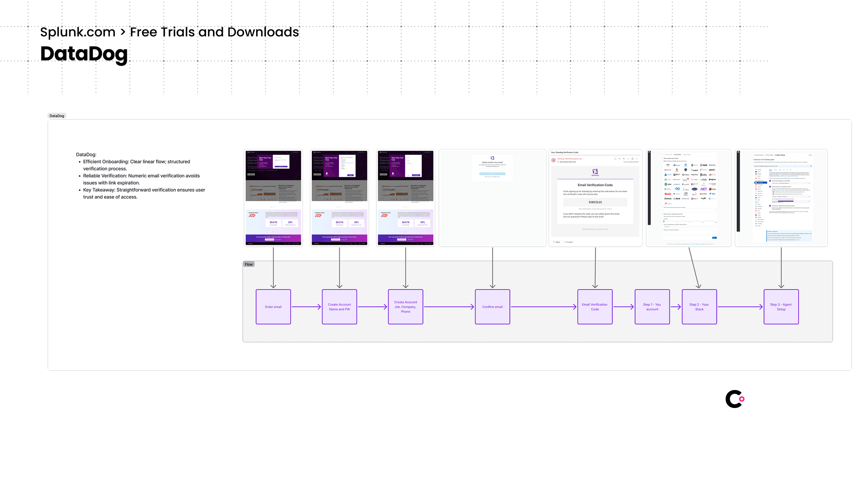The width and height of the screenshot is (868, 486).
Task: Select the 'Step 2 - Your Stack' box
Action: (699, 307)
